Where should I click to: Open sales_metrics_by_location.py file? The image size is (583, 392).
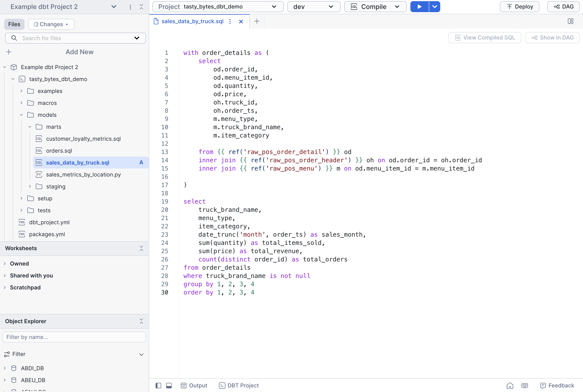[x=83, y=175]
